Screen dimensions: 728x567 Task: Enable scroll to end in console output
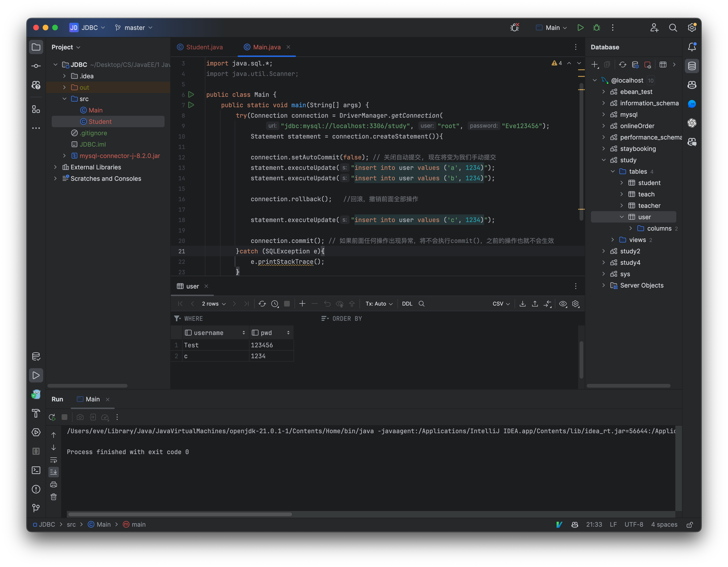coord(54,472)
